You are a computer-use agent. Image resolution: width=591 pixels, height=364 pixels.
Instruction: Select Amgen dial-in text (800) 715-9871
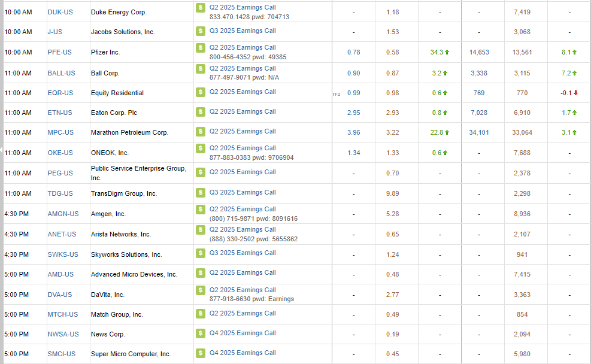pos(231,219)
